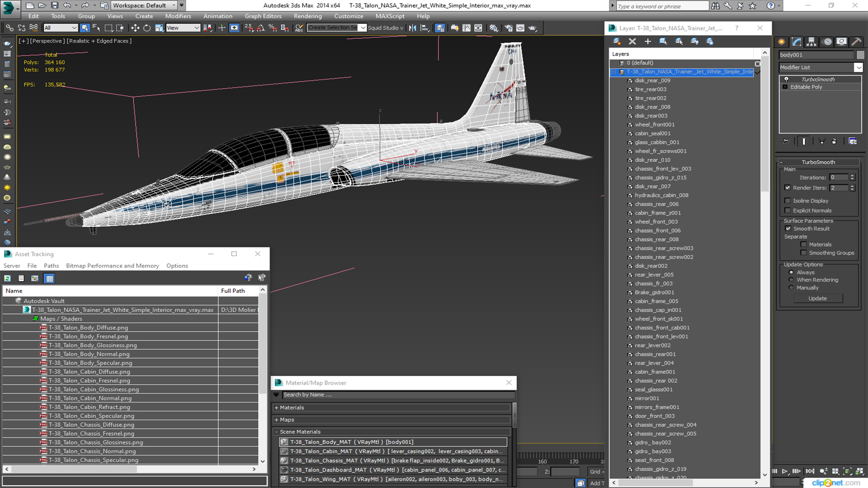Viewport: 868px width, 488px height.
Task: Open the MAXScript menu
Action: point(390,16)
